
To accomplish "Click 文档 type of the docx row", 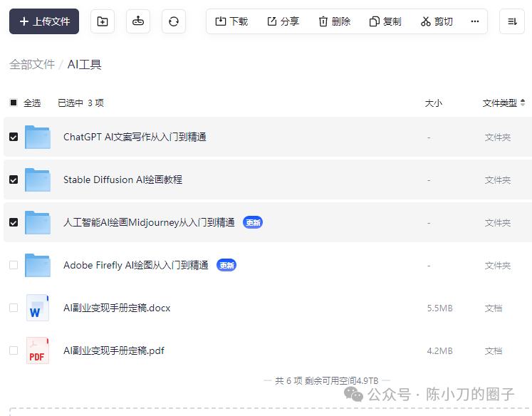I will click(494, 308).
